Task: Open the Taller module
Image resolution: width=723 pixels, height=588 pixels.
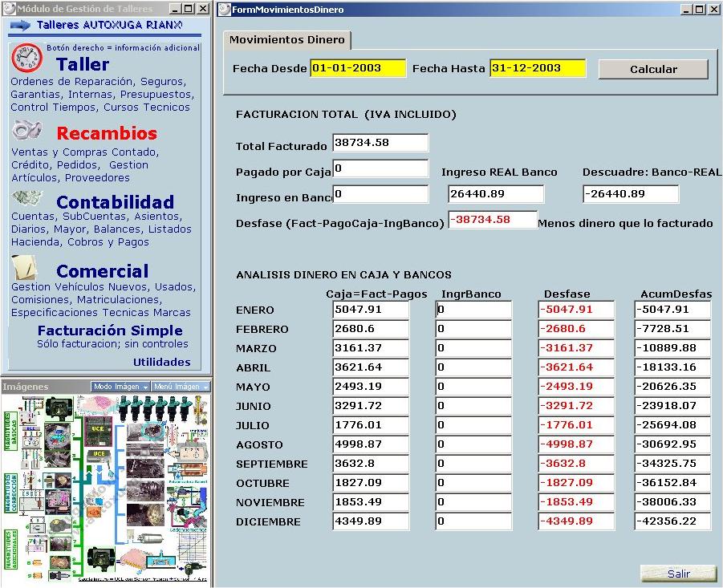Action: pyautogui.click(x=83, y=64)
